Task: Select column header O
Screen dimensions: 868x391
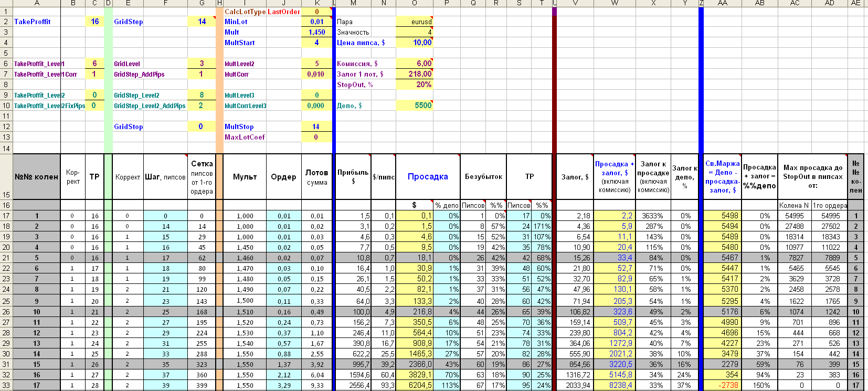Action: 415,3
